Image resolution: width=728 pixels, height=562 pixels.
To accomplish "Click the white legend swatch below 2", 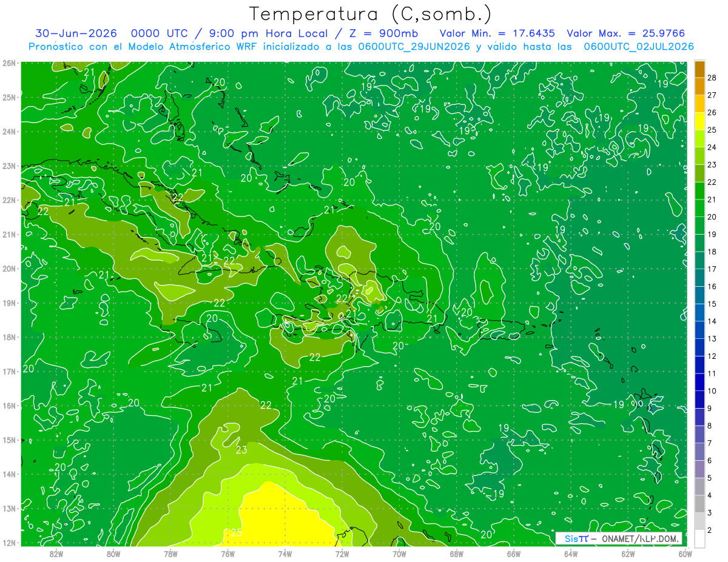I will click(699, 538).
